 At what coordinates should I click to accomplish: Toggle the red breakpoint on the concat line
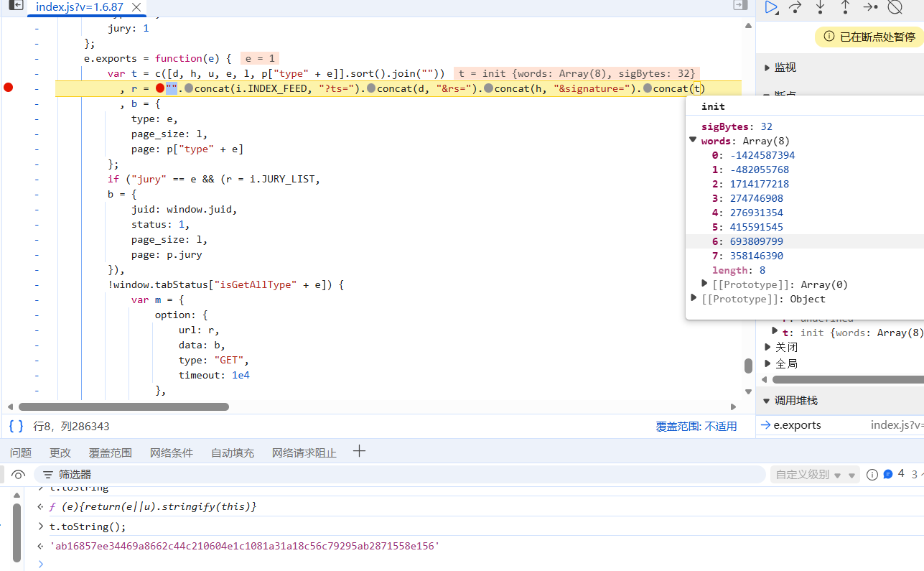[9, 88]
